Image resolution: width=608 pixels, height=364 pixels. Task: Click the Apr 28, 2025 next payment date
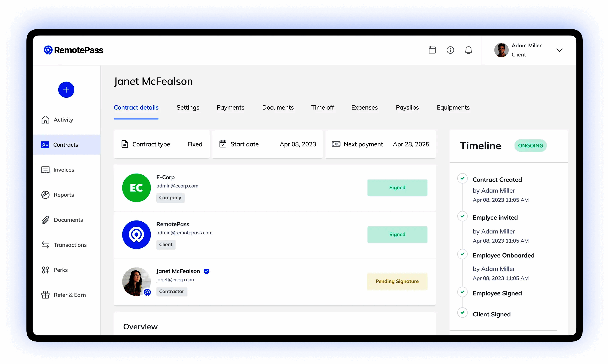(x=411, y=144)
